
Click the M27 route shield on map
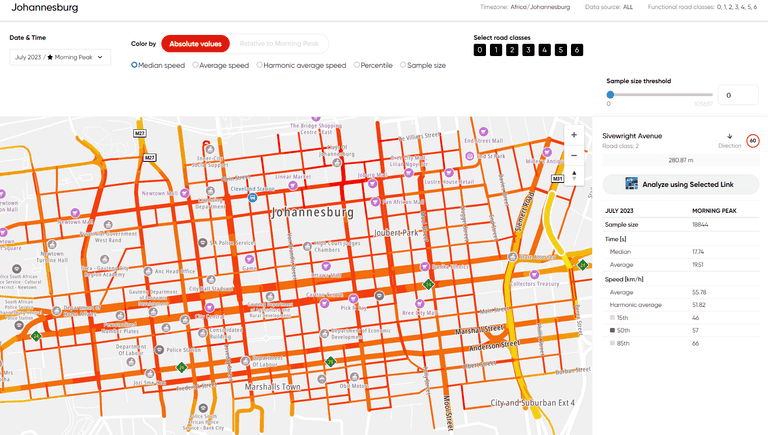150,158
